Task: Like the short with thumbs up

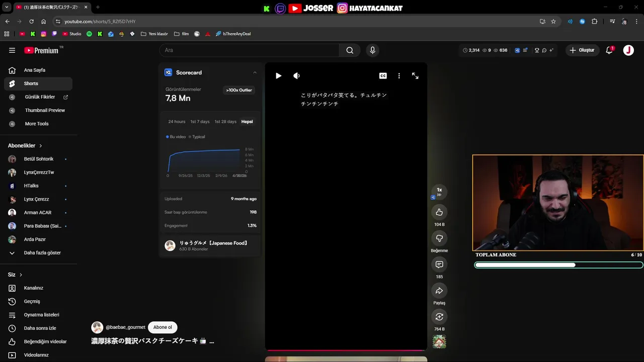Action: click(x=439, y=212)
